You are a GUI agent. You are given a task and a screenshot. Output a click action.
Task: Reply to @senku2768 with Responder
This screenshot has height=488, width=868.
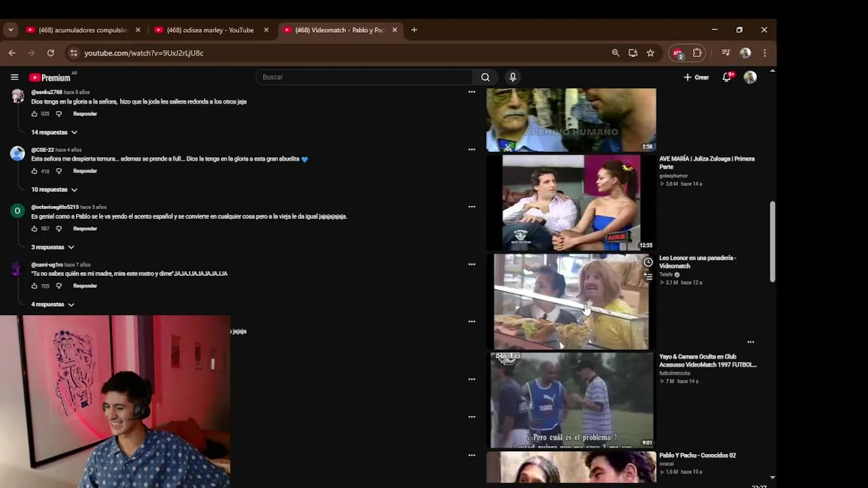pos(85,114)
